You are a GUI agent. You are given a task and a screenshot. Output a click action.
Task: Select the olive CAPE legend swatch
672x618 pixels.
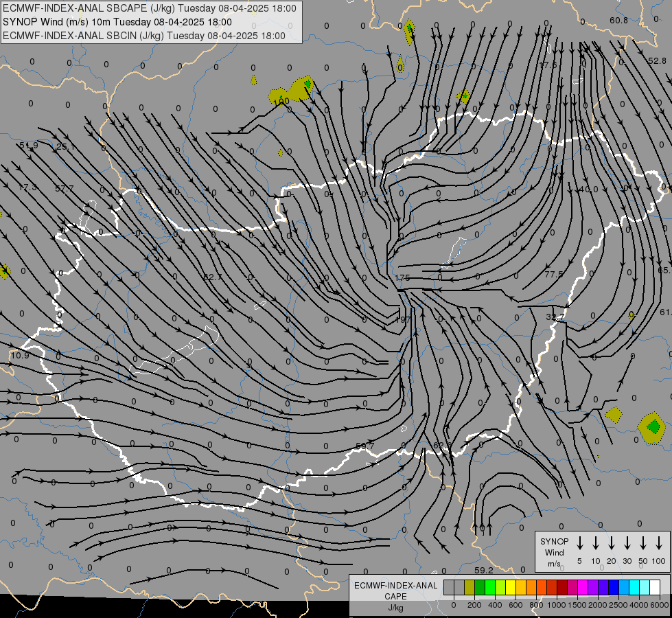coord(470,587)
